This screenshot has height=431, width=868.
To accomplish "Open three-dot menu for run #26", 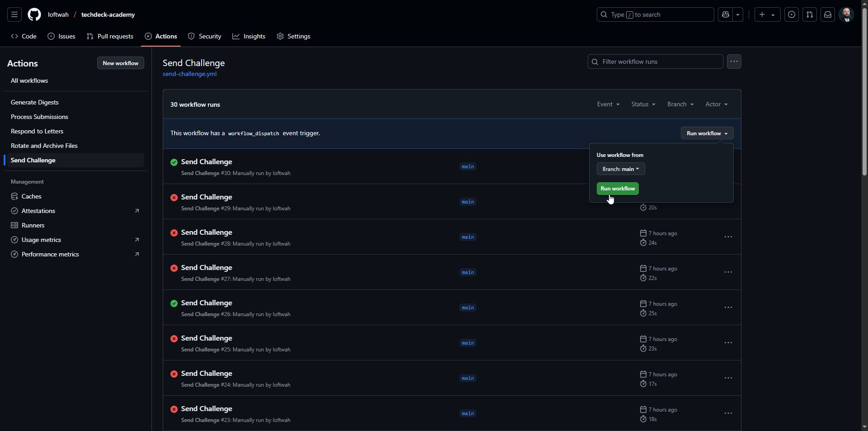I will [x=728, y=308].
